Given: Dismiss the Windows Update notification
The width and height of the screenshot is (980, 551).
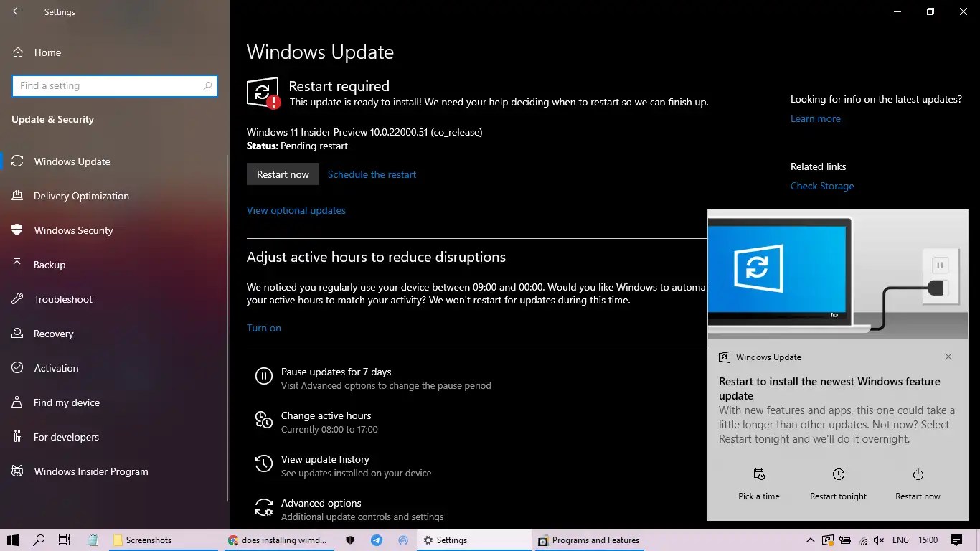Looking at the screenshot, I should click(x=948, y=357).
